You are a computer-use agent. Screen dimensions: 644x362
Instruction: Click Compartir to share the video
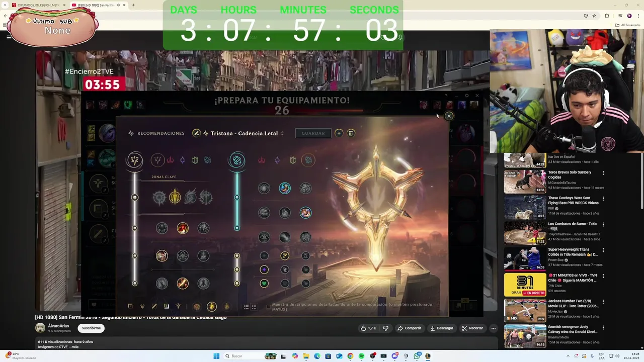point(409,328)
